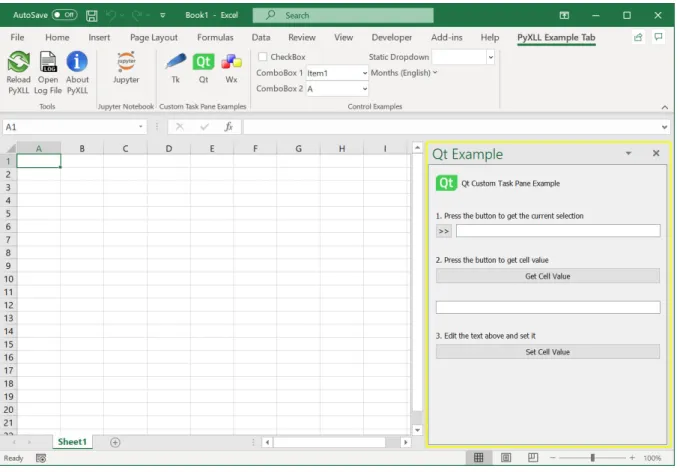Select column D header

pos(169,149)
